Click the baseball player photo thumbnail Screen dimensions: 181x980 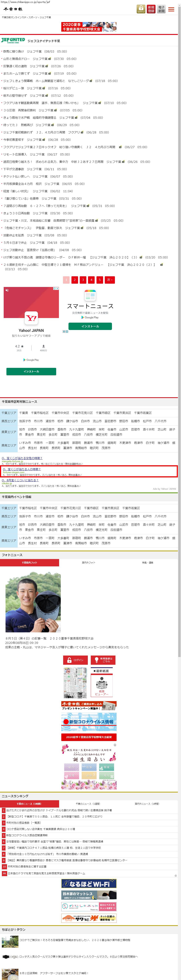click(33, 602)
